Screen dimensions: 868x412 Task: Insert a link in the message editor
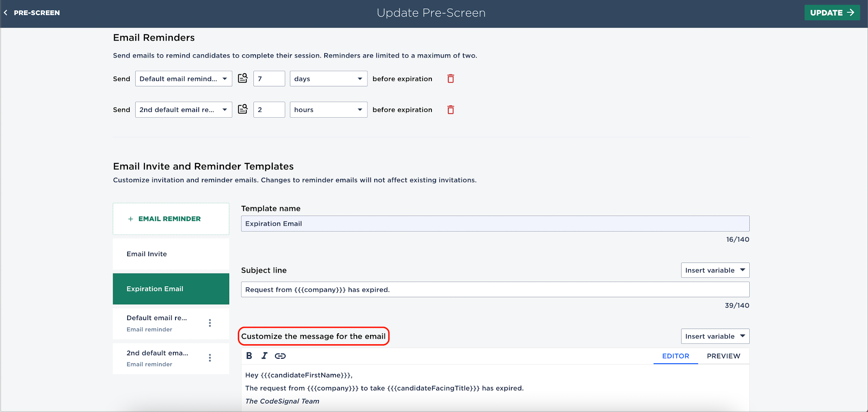point(280,356)
